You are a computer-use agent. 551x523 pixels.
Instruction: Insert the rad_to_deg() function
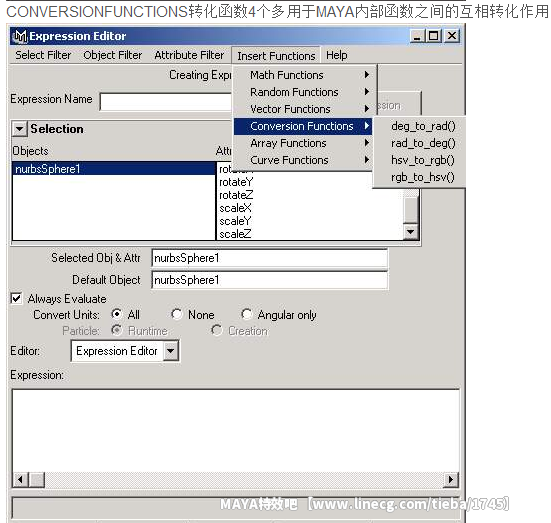pyautogui.click(x=423, y=143)
